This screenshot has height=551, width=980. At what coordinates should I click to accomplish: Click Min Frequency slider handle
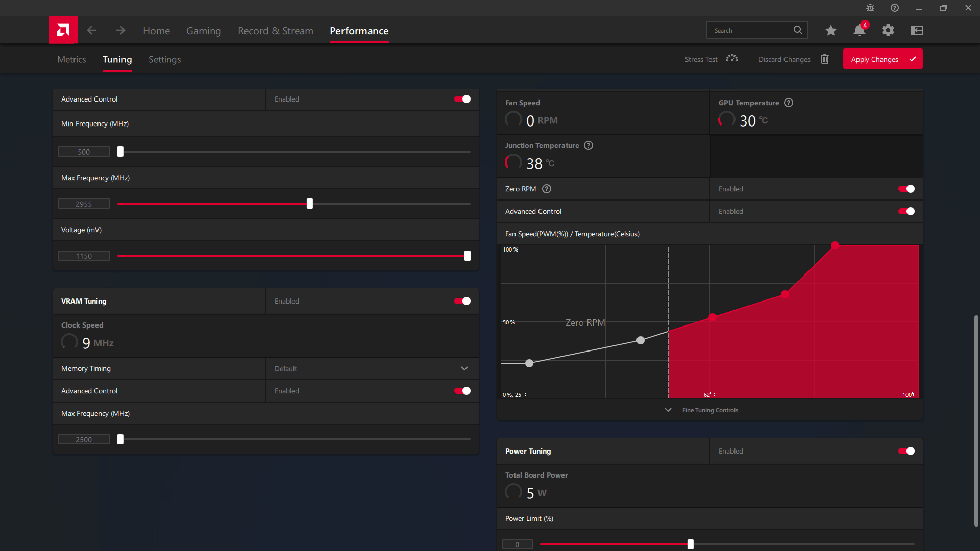pos(120,152)
